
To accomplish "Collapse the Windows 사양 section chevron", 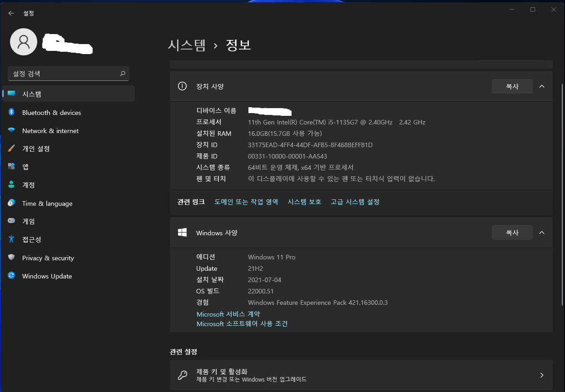I will coord(541,233).
